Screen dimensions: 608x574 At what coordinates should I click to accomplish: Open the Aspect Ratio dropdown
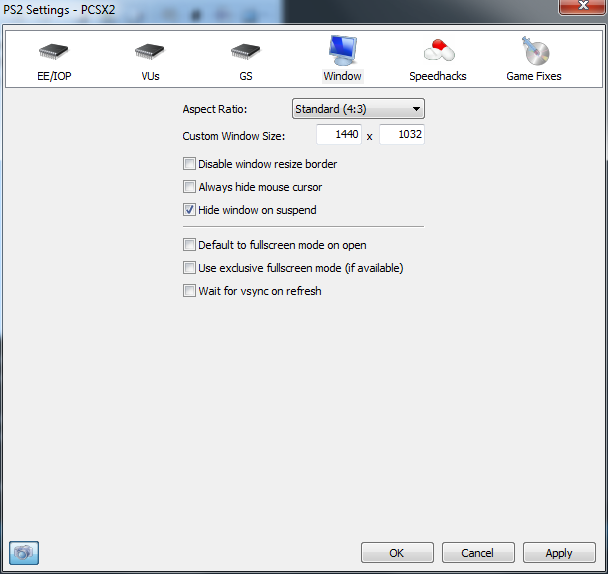click(x=358, y=109)
